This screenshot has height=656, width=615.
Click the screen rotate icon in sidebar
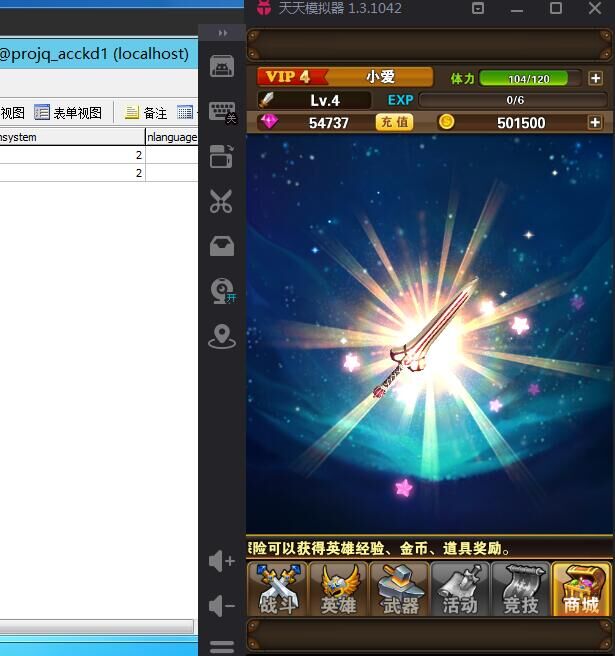coord(221,156)
